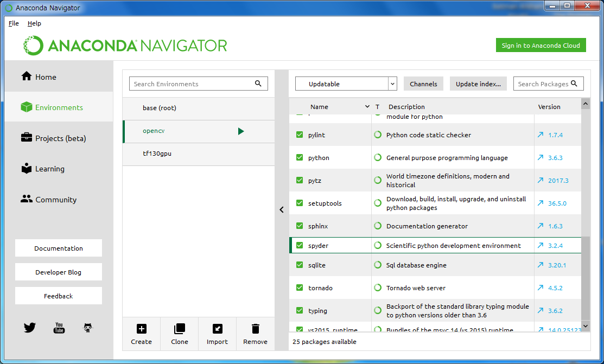This screenshot has width=604, height=364.
Task: Select the base (root) environment
Action: coord(199,108)
